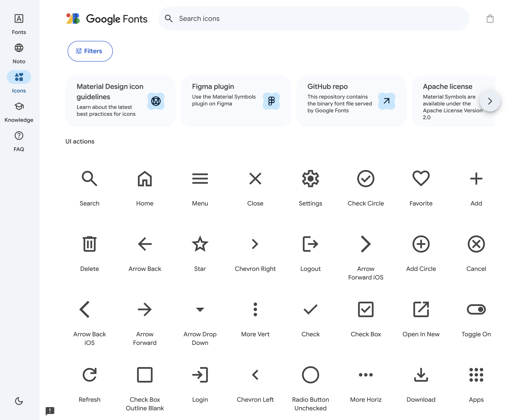Choose the Check Circle icon

pos(366,179)
